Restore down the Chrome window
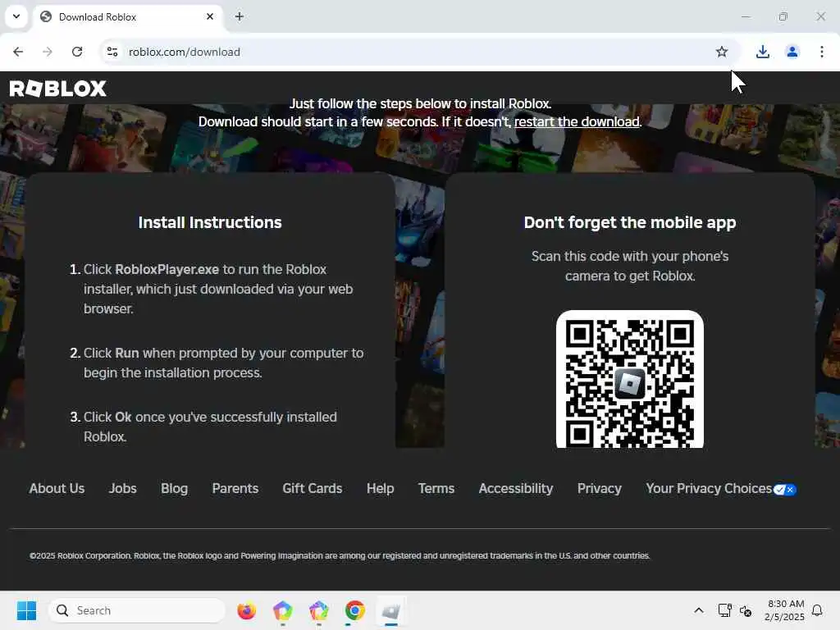This screenshot has width=840, height=630. 783,16
